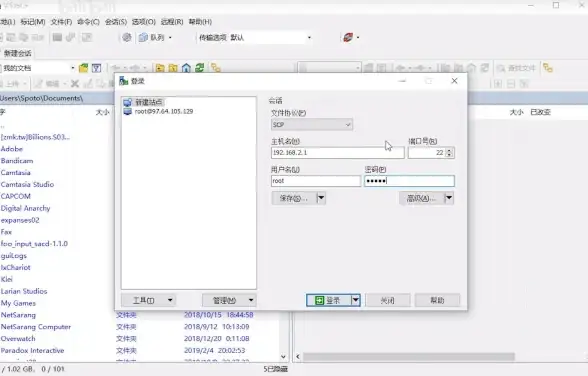Open the 文件(F) menu
588x376 pixels.
point(61,22)
